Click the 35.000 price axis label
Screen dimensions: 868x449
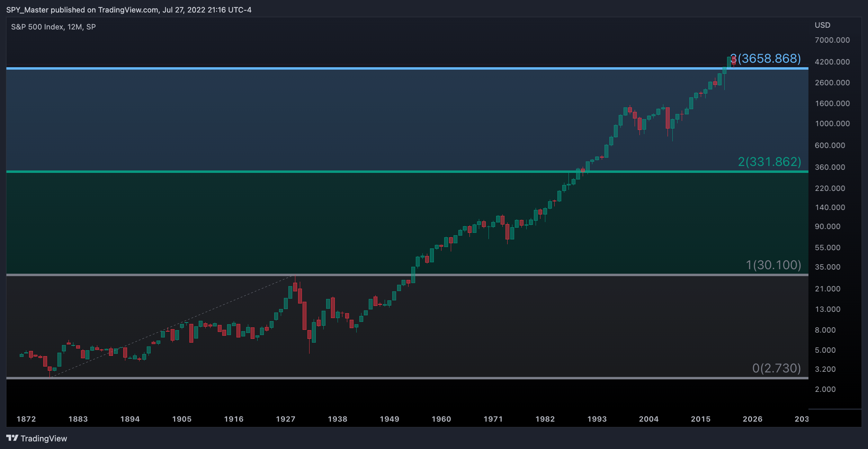click(x=827, y=267)
